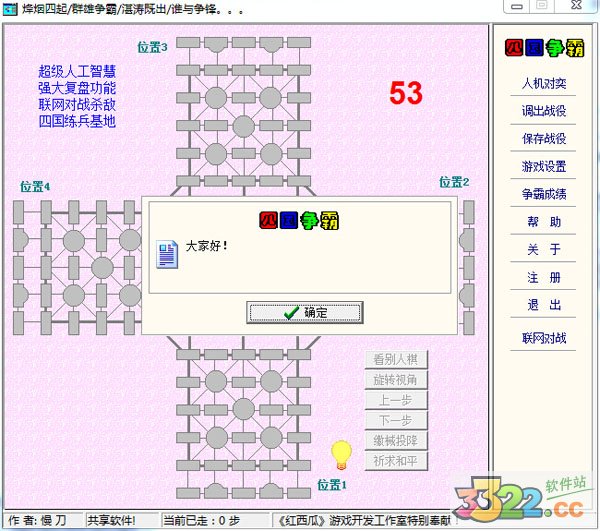Click the 四国争霸 logo in the dialog
Viewport: 600px width, 531px height.
click(299, 220)
